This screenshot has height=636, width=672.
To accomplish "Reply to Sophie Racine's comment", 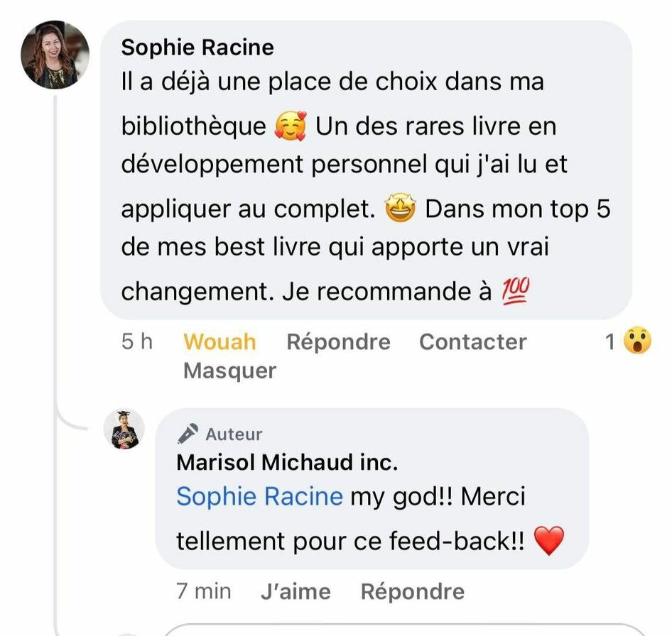I will tap(338, 342).
